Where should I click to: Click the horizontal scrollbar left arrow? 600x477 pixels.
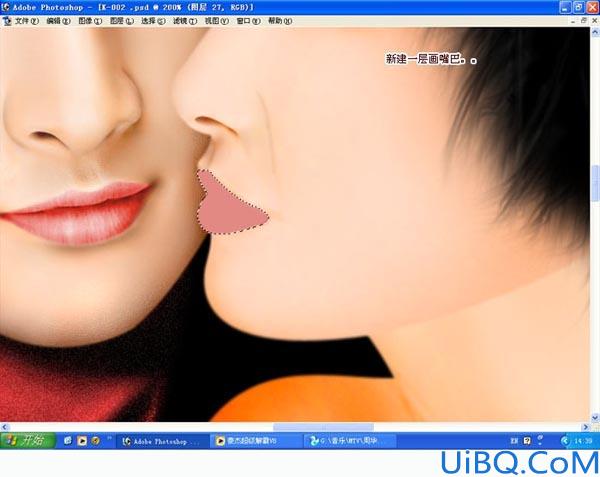[x=4, y=427]
